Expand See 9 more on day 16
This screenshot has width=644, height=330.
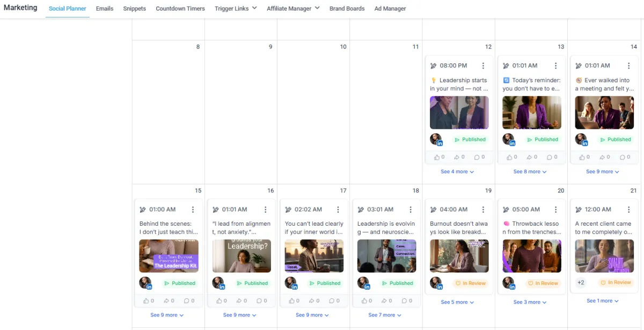(x=239, y=315)
